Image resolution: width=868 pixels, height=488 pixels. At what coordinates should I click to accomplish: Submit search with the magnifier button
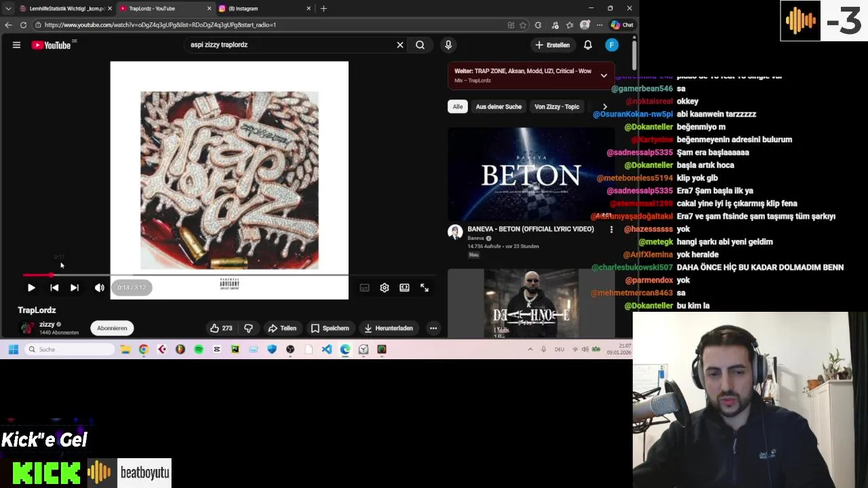[420, 45]
